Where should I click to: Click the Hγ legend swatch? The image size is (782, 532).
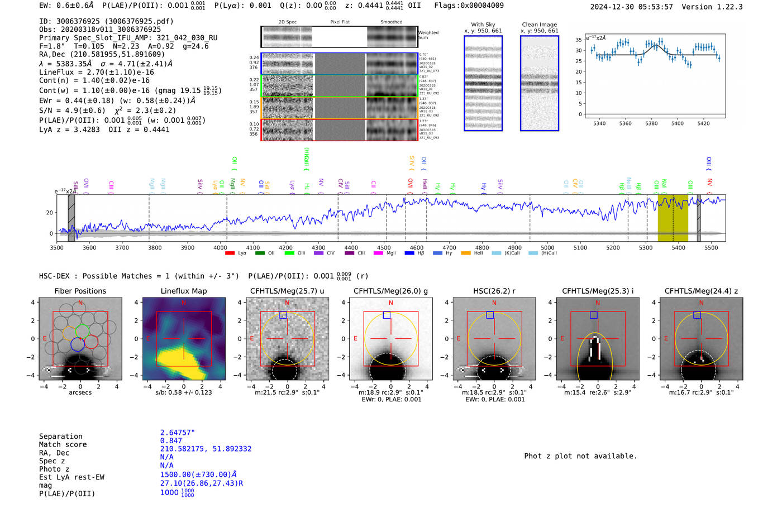[437, 253]
